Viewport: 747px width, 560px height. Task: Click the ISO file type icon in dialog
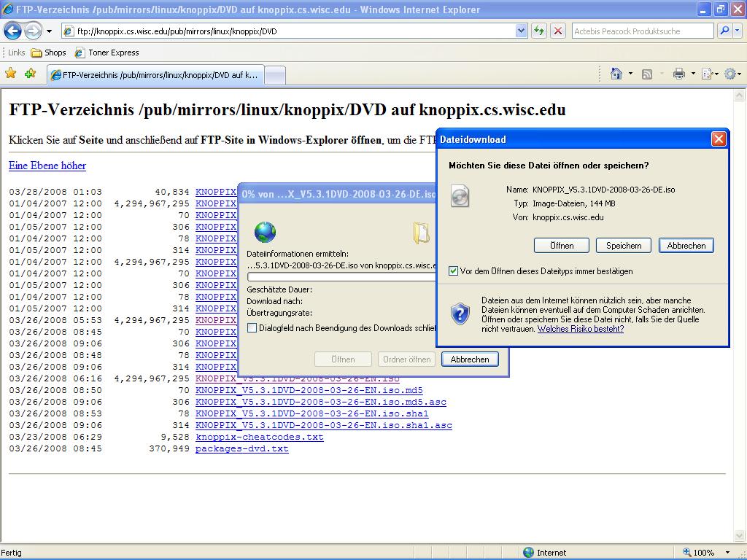point(460,195)
